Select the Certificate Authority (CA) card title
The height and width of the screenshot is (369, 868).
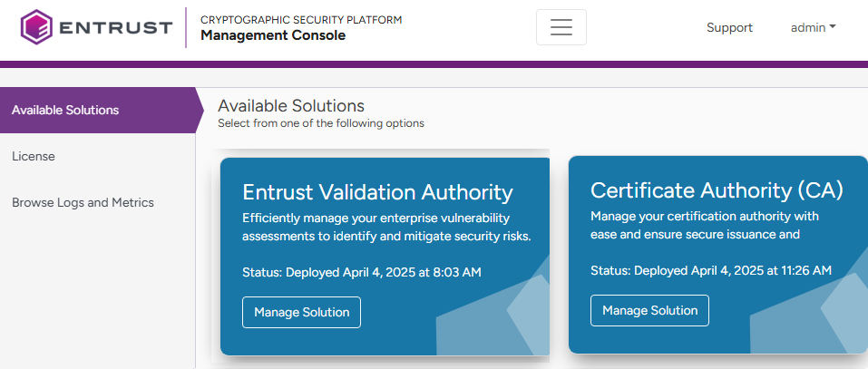tap(717, 189)
